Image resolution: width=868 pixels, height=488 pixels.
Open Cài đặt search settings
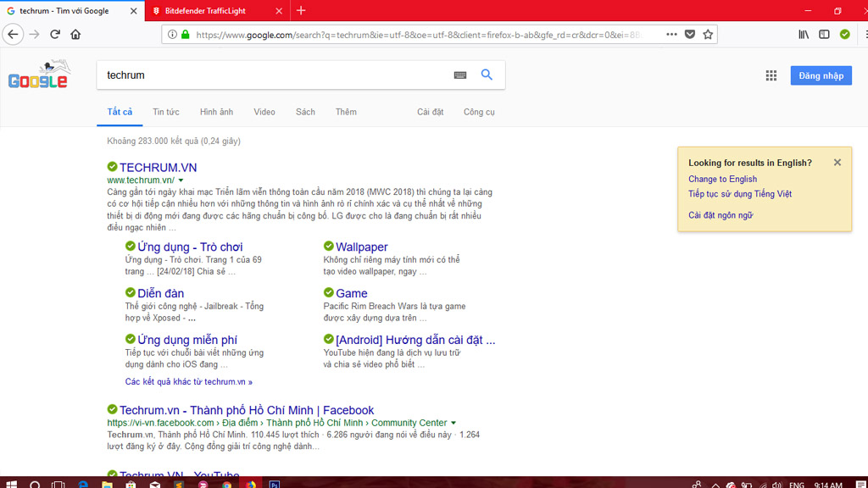[x=430, y=112]
